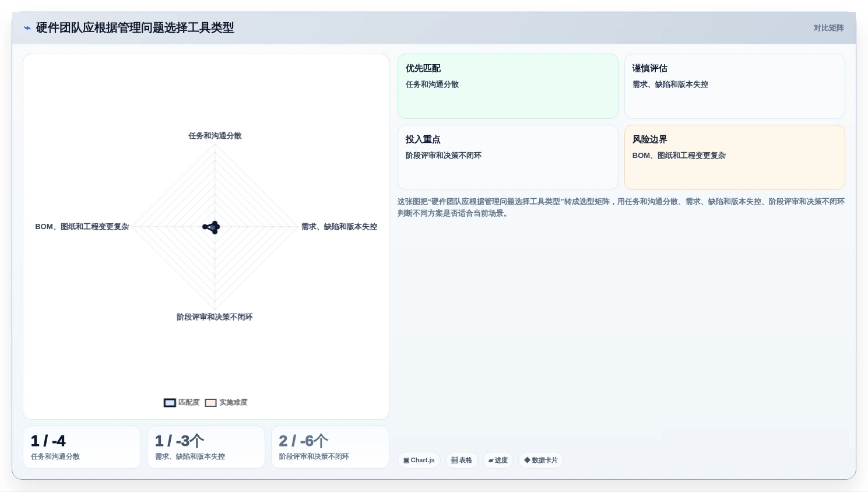This screenshot has width=868, height=492.
Task: Click 阶段评审和决策不闭环 text in 投入重点 card
Action: [444, 156]
